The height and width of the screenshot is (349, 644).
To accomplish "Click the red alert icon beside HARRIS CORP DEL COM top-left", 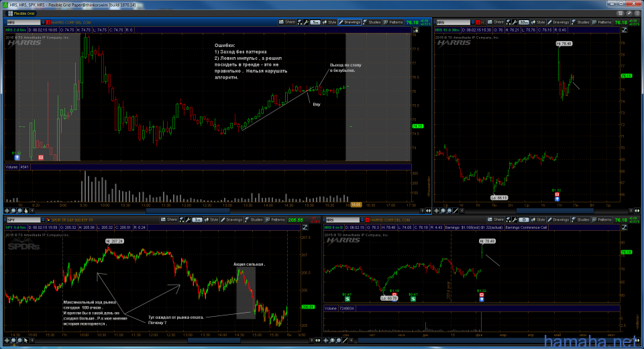I will pyautogui.click(x=48, y=22).
